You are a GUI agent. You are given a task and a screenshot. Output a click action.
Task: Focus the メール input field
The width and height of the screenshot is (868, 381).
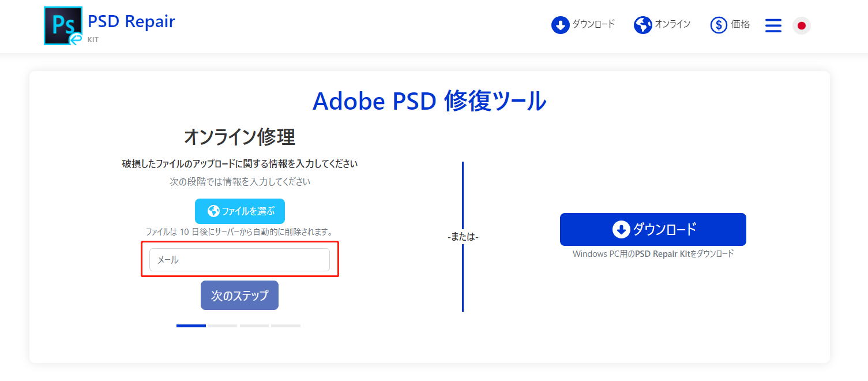[239, 260]
